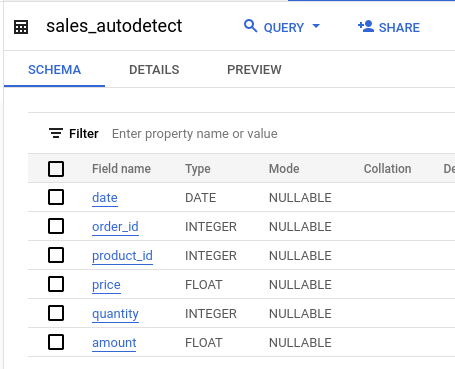Screen dimensions: 455x369
Task: Click the filter lines icon
Action: pos(56,133)
